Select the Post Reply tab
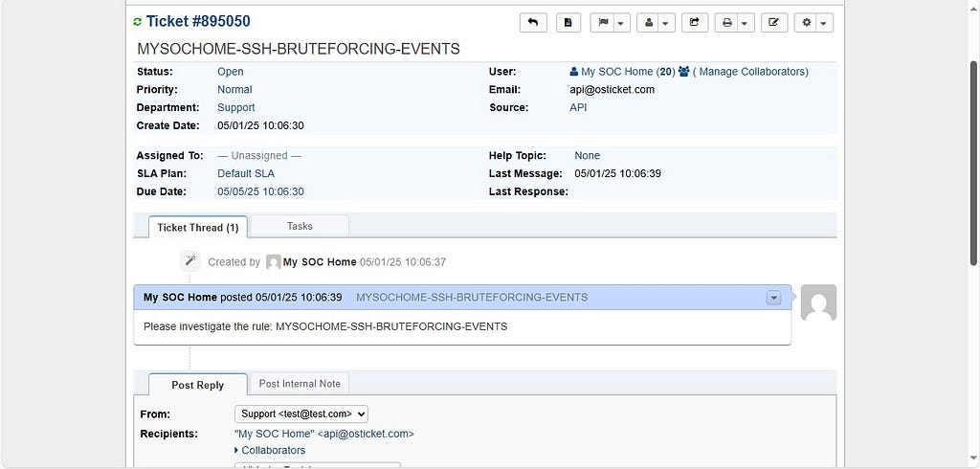Viewport: 980px width, 469px height. click(x=198, y=385)
